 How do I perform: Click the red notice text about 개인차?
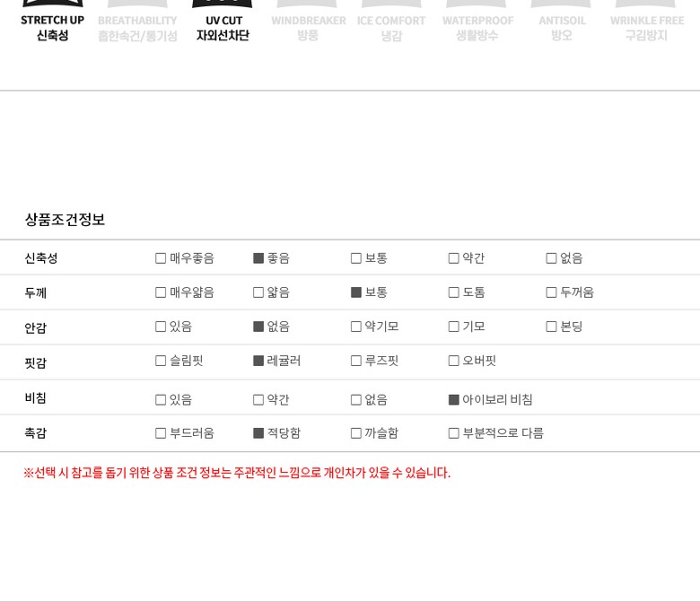[237, 473]
